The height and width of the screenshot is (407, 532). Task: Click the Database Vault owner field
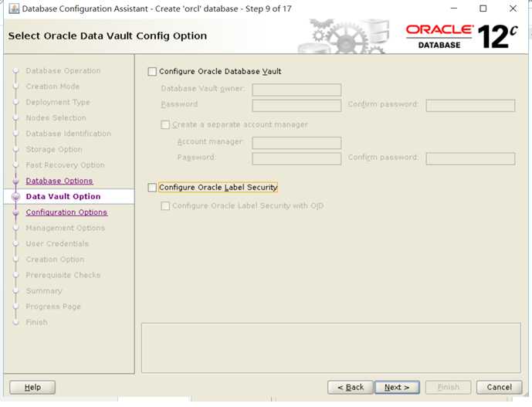tap(296, 90)
